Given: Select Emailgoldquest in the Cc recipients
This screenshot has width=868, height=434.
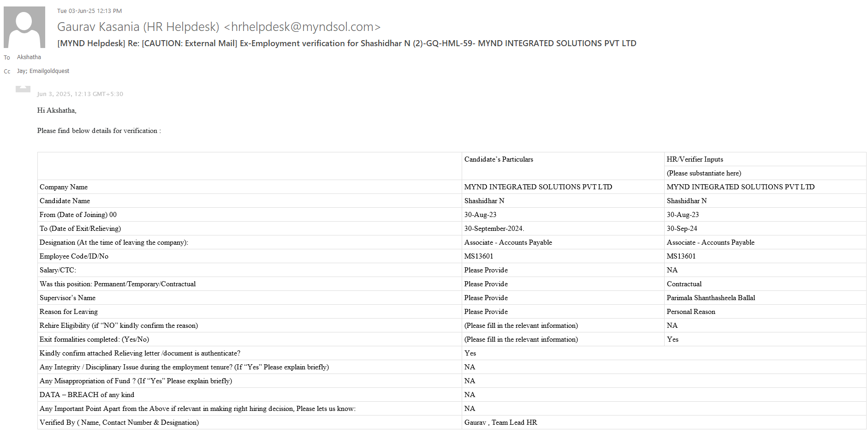Looking at the screenshot, I should [x=49, y=71].
